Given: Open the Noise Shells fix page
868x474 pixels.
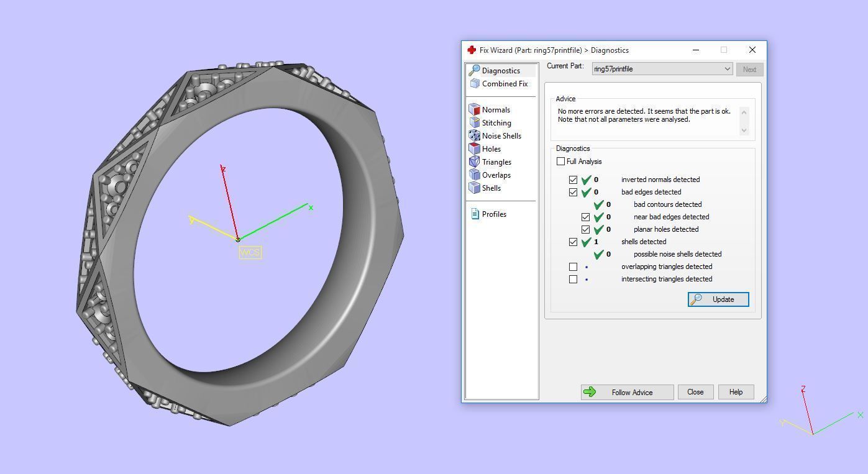Looking at the screenshot, I should tap(501, 136).
